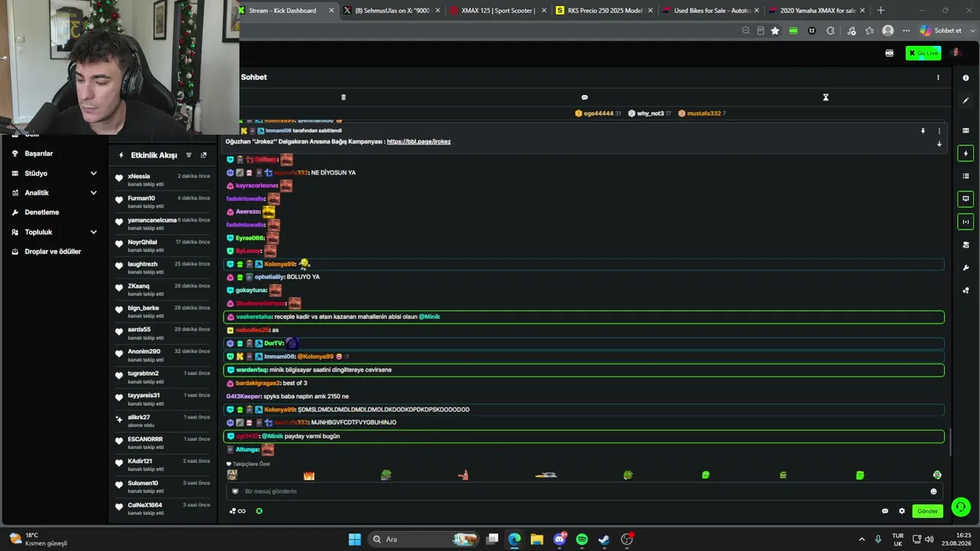
Task: Toggle the chat panel icon in the right sidebar
Action: (965, 199)
